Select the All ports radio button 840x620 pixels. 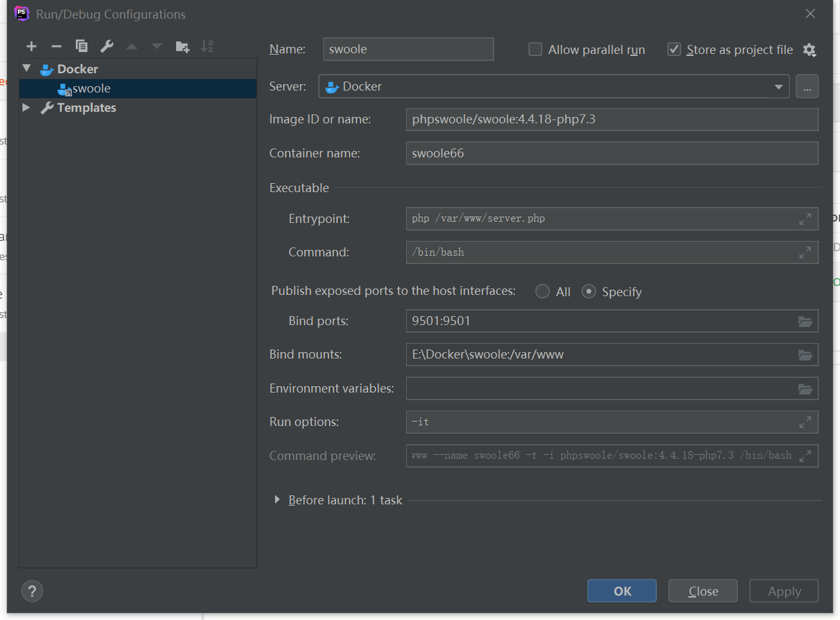(x=542, y=292)
